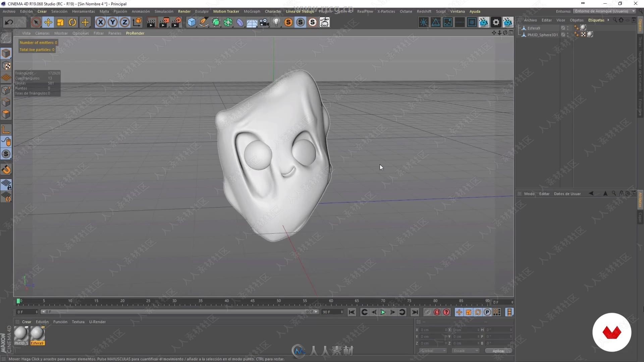Click the MoGraph cloner green icon
Viewport: 644px width, 362px height.
(228, 22)
